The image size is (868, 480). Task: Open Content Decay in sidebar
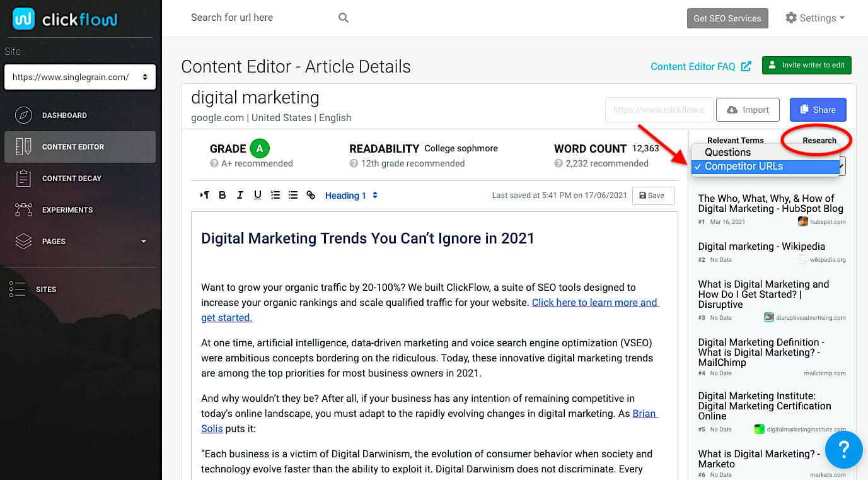(80, 179)
